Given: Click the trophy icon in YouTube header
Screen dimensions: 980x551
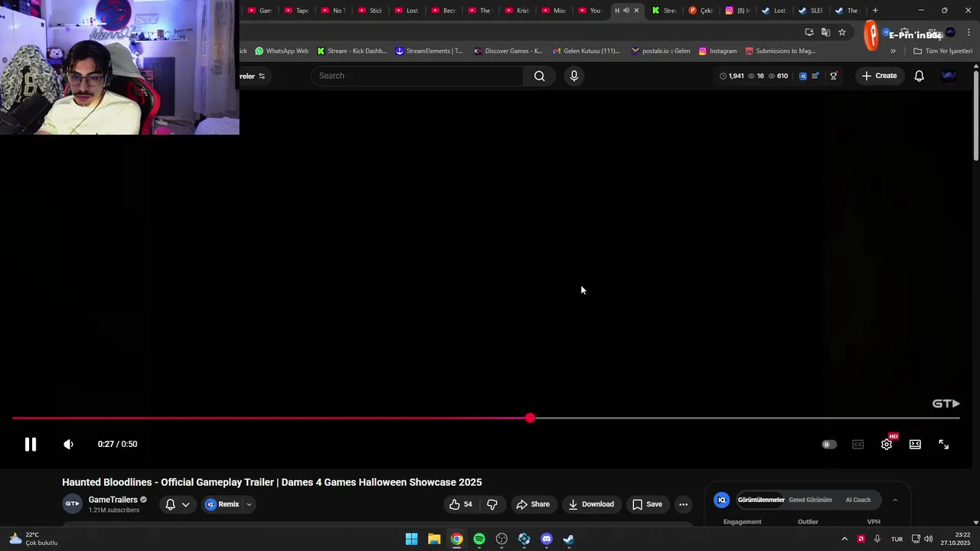Looking at the screenshot, I should coord(834,76).
